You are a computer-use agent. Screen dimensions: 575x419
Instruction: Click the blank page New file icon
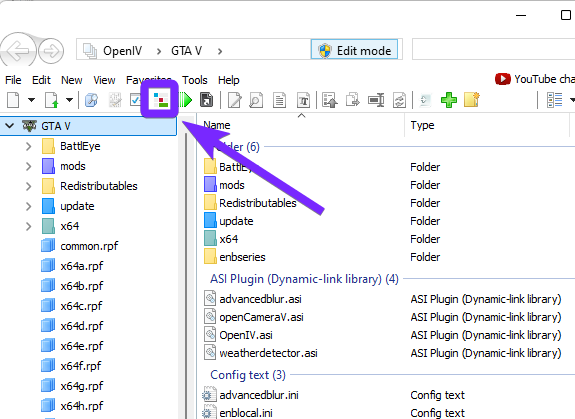pos(13,100)
